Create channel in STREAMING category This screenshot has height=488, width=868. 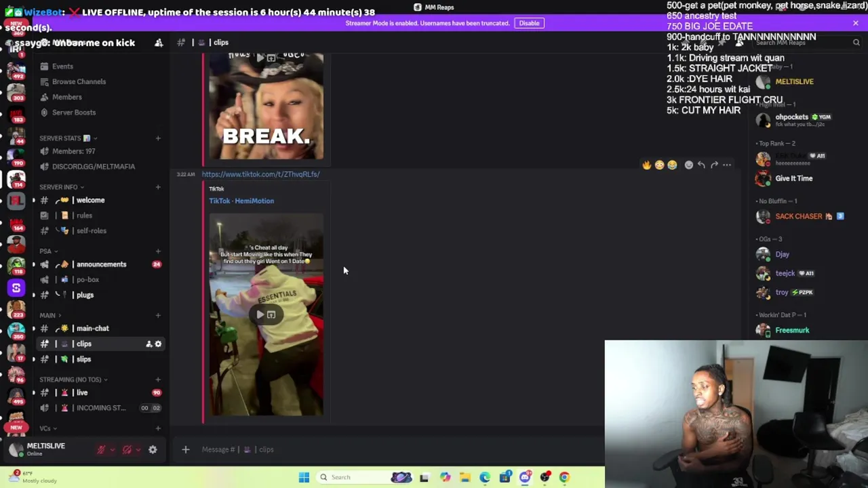158,380
